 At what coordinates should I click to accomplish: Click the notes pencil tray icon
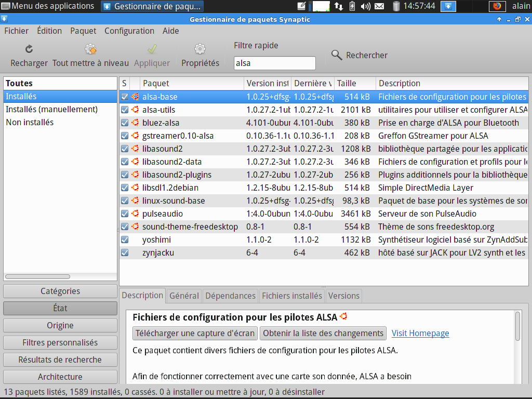click(302, 6)
